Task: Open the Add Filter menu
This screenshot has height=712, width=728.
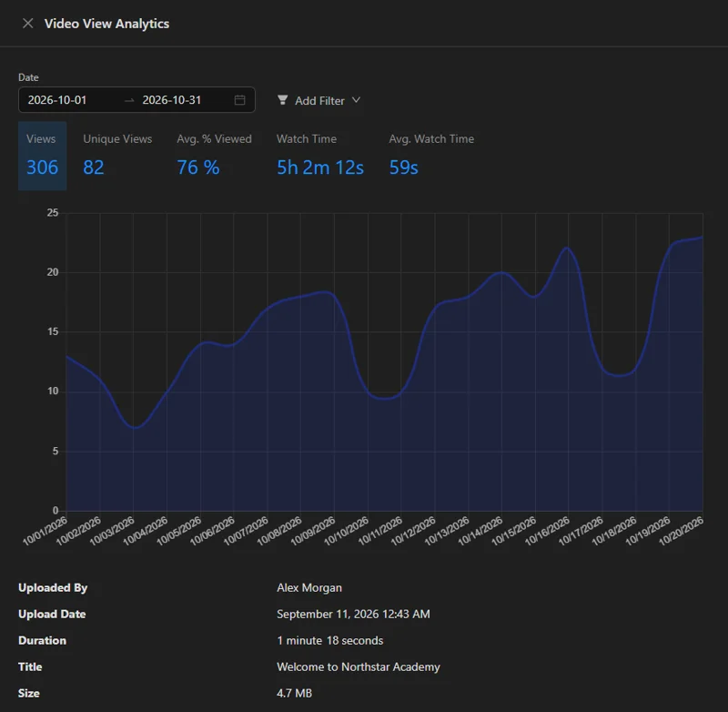Action: (319, 100)
